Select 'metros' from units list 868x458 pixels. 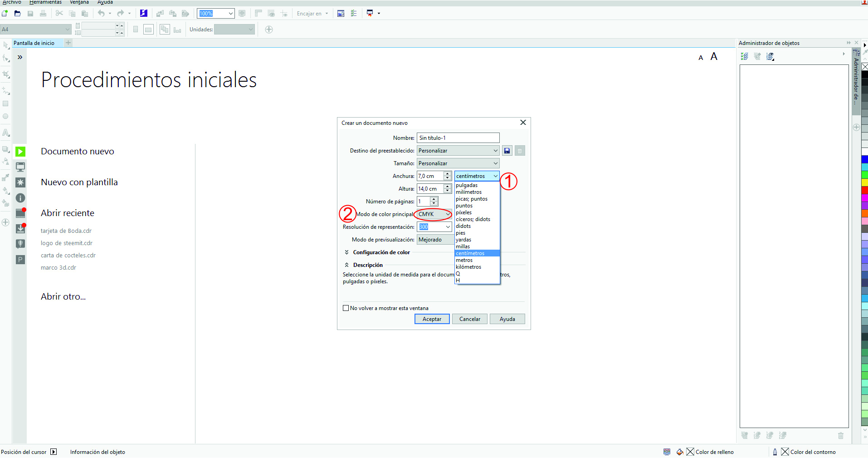tap(477, 260)
